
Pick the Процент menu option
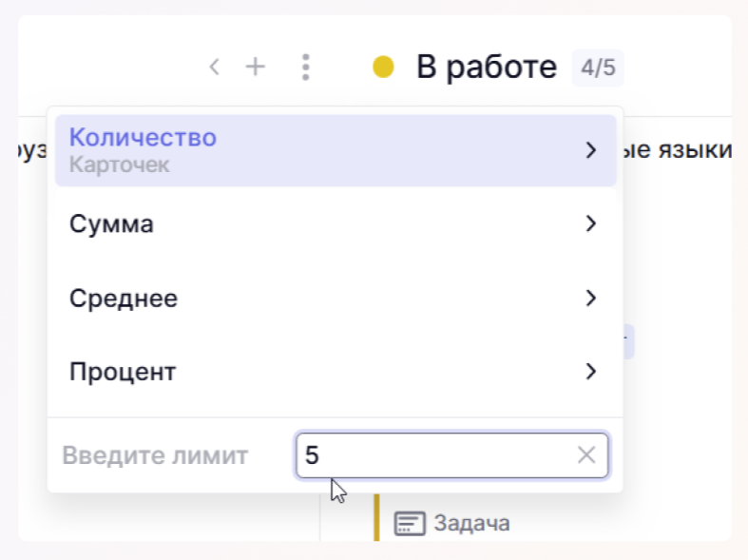pos(123,371)
